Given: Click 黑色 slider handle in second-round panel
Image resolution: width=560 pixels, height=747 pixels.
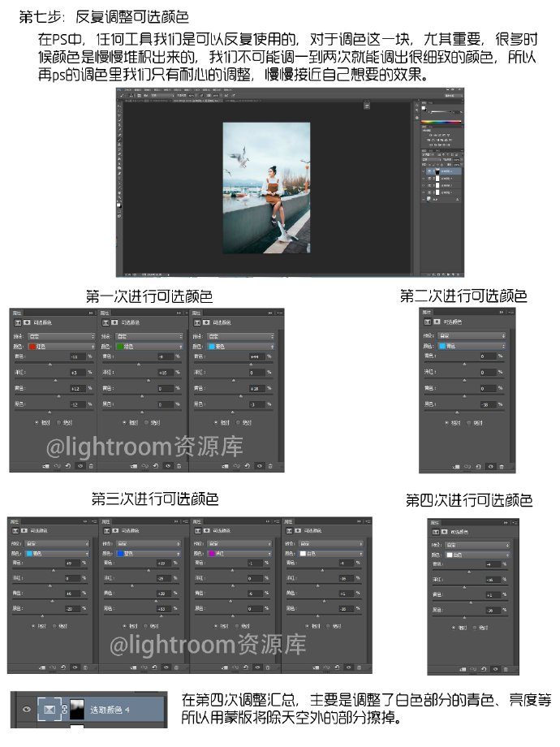Looking at the screenshot, I should tap(457, 412).
